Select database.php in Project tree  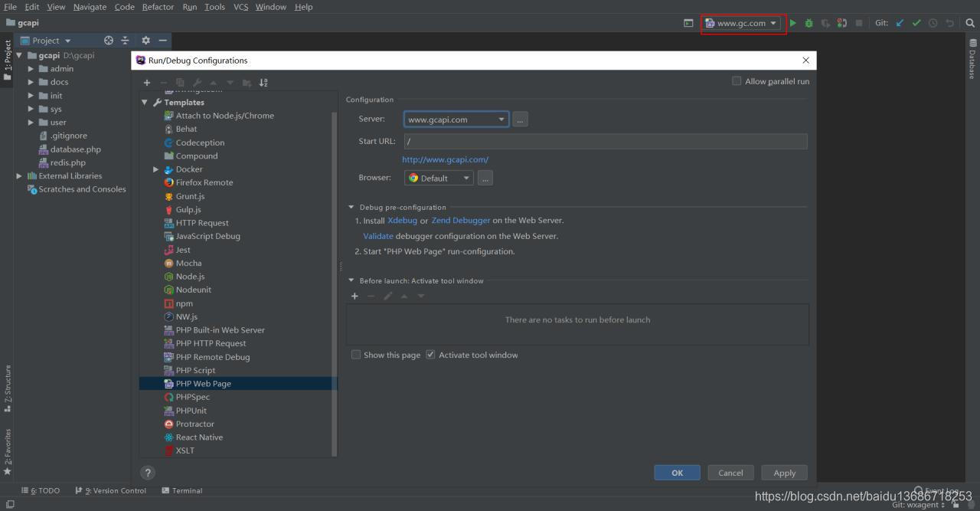point(75,149)
